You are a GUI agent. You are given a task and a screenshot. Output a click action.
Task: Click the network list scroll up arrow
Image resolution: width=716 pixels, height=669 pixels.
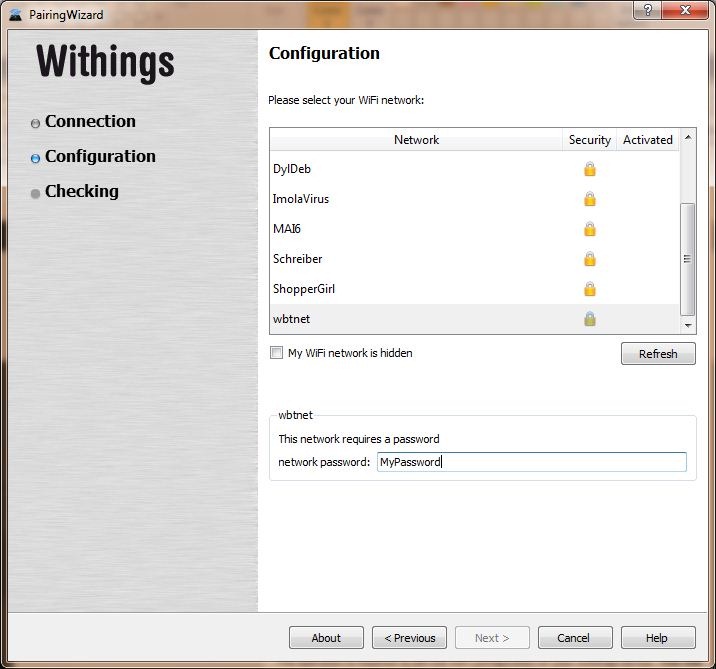click(688, 137)
